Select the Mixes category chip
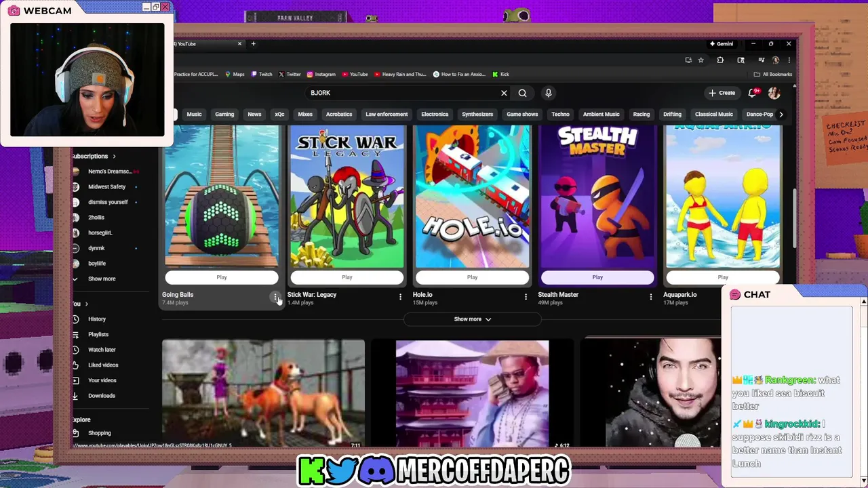 [x=305, y=115]
